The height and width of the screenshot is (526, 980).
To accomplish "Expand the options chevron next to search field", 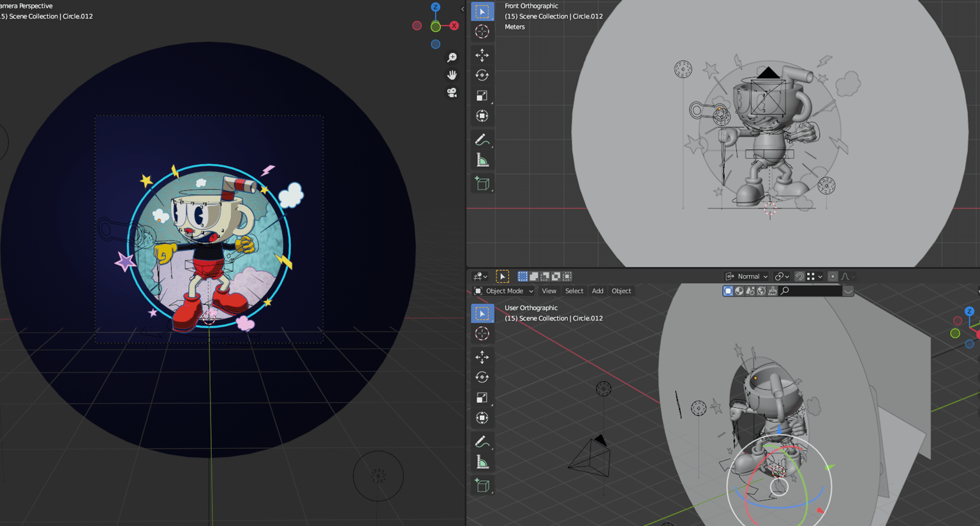I will pos(848,291).
